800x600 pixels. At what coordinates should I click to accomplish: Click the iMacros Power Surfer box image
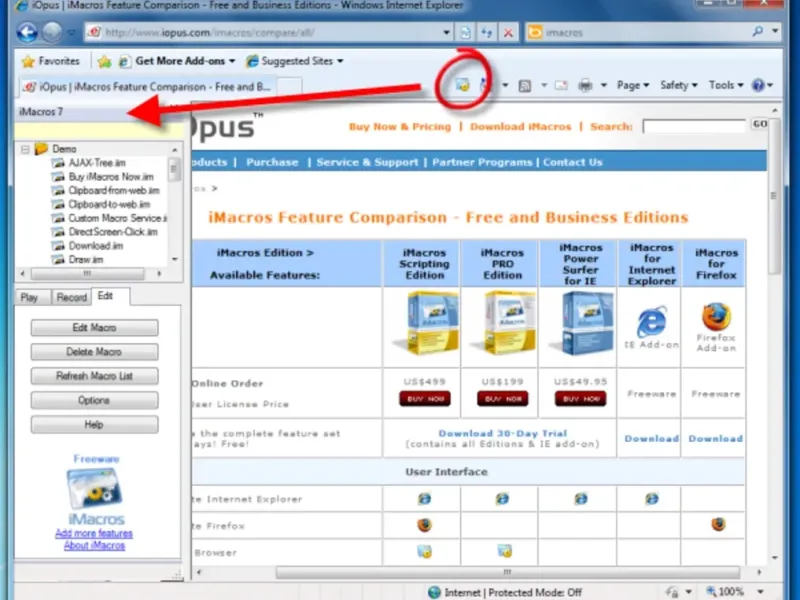(x=582, y=323)
